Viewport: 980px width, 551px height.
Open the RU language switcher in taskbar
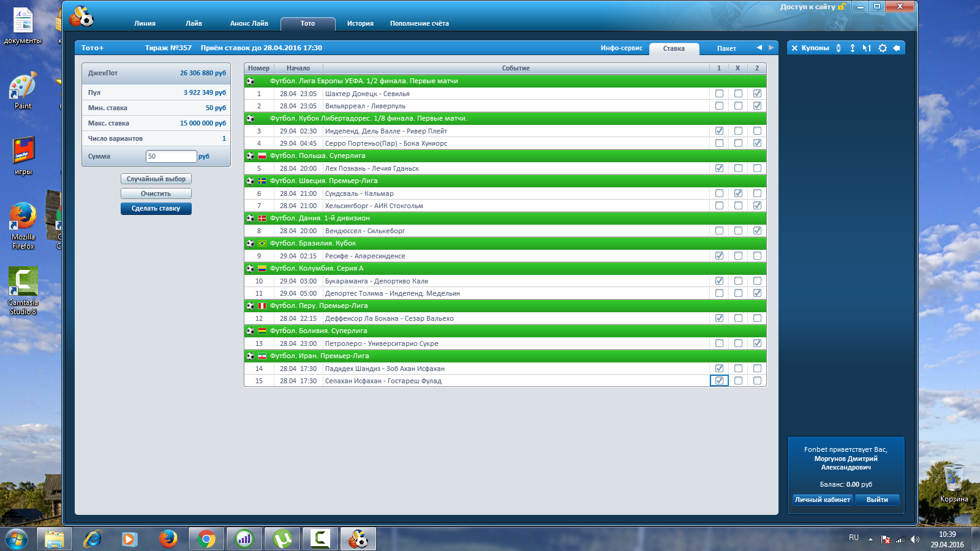[854, 538]
